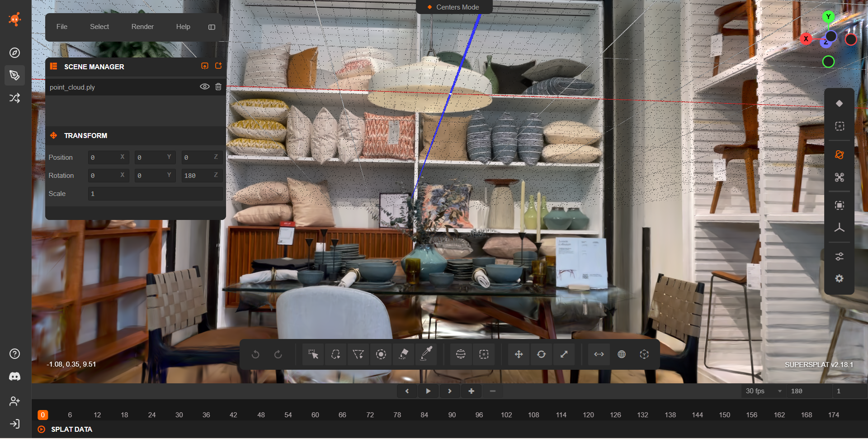868x439 pixels.
Task: Add a keyframe with the plus button
Action: (x=471, y=391)
